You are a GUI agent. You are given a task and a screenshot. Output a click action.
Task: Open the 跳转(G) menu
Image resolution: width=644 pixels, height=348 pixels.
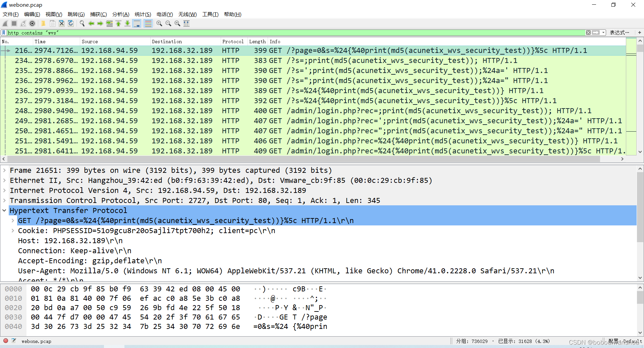click(x=76, y=14)
